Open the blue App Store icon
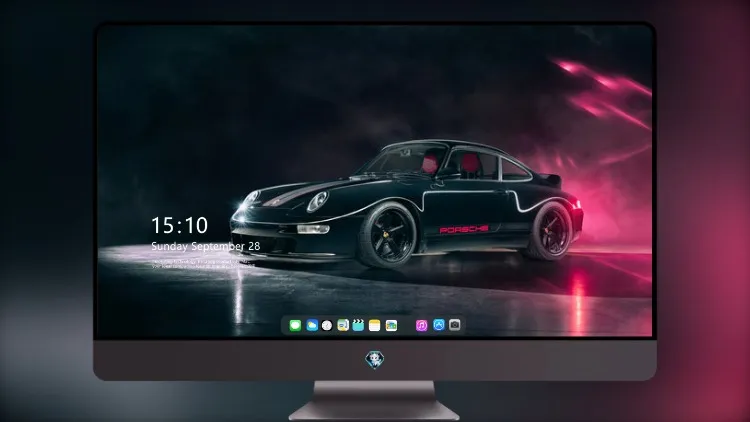 tap(439, 325)
